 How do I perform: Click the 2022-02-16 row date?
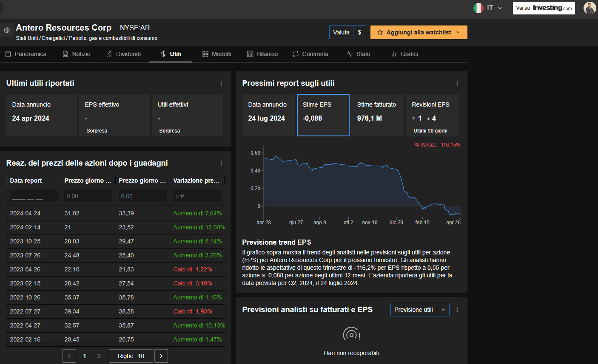tap(25, 339)
